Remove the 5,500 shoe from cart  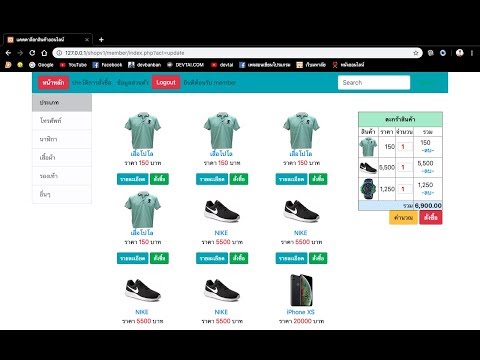click(x=428, y=171)
